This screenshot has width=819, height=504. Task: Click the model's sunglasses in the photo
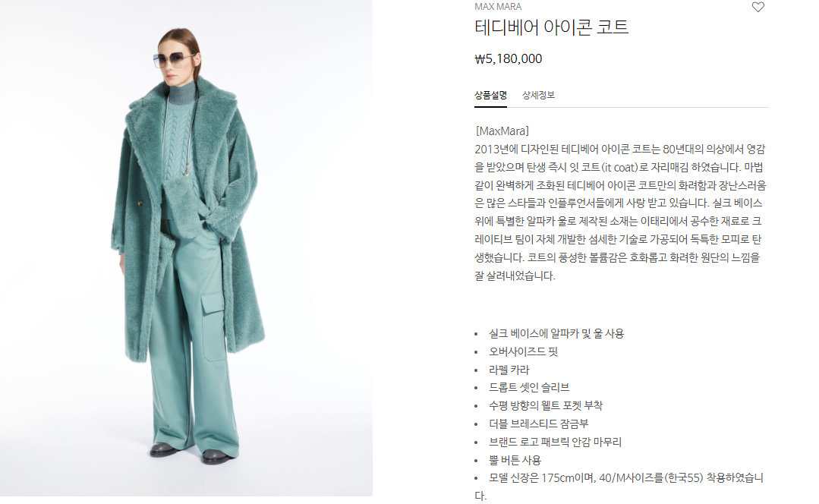[x=174, y=59]
